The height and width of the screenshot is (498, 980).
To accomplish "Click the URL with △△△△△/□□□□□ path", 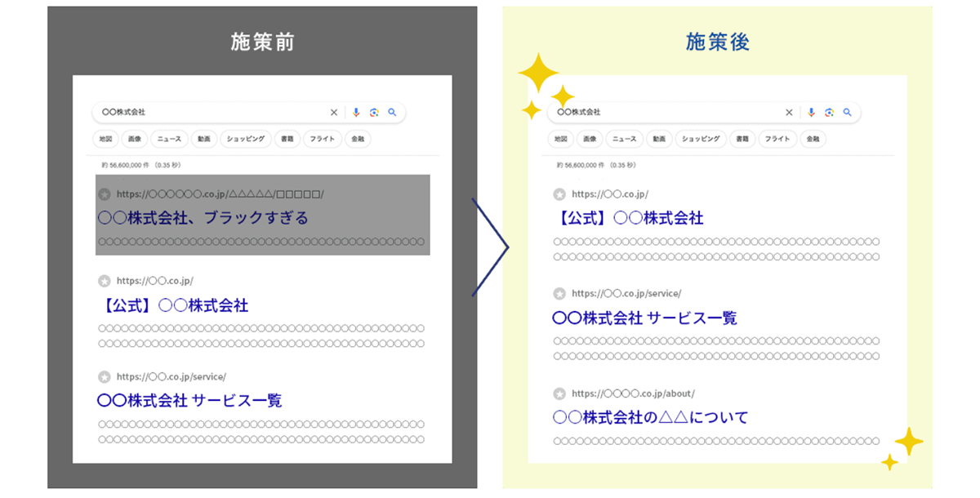I will point(220,194).
